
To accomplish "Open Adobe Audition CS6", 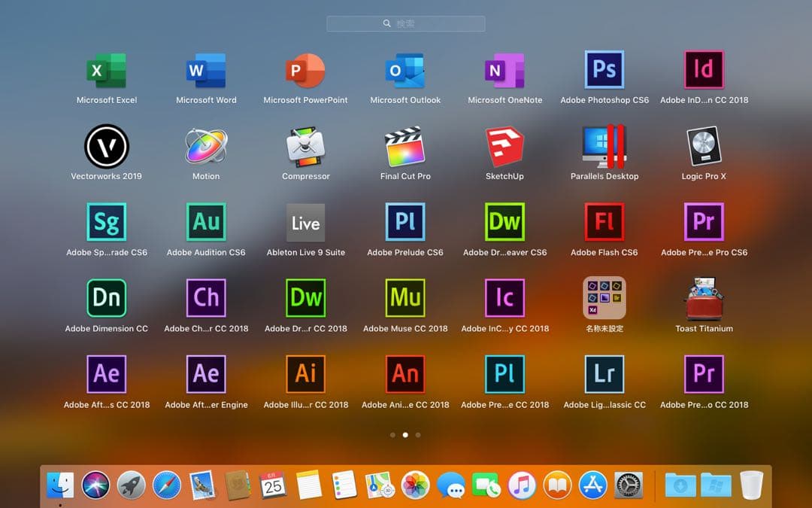I will pyautogui.click(x=206, y=222).
